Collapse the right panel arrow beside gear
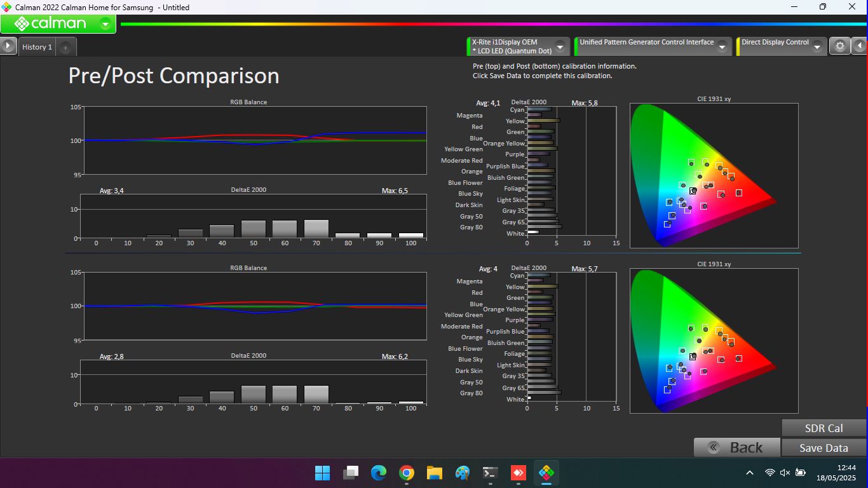868x488 pixels. tap(860, 46)
